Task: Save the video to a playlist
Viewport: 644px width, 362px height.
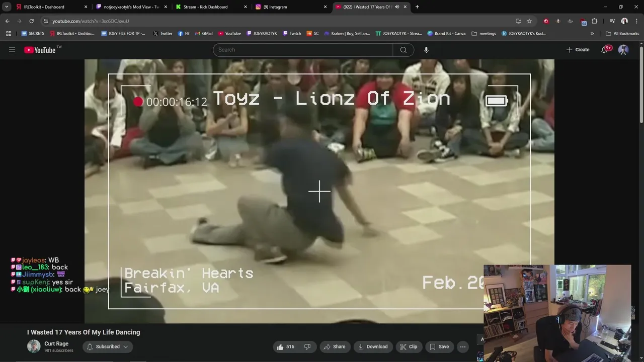Action: [x=439, y=346]
